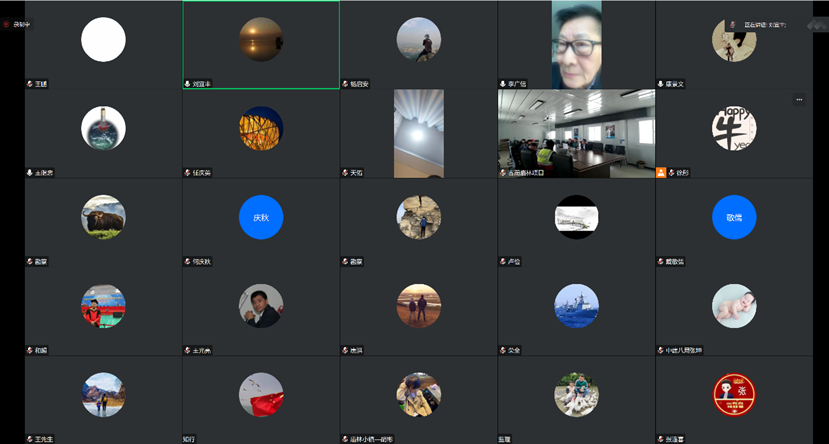Image resolution: width=829 pixels, height=444 pixels.
Task: Select the blue 庆秋 avatar circle
Action: click(x=261, y=217)
